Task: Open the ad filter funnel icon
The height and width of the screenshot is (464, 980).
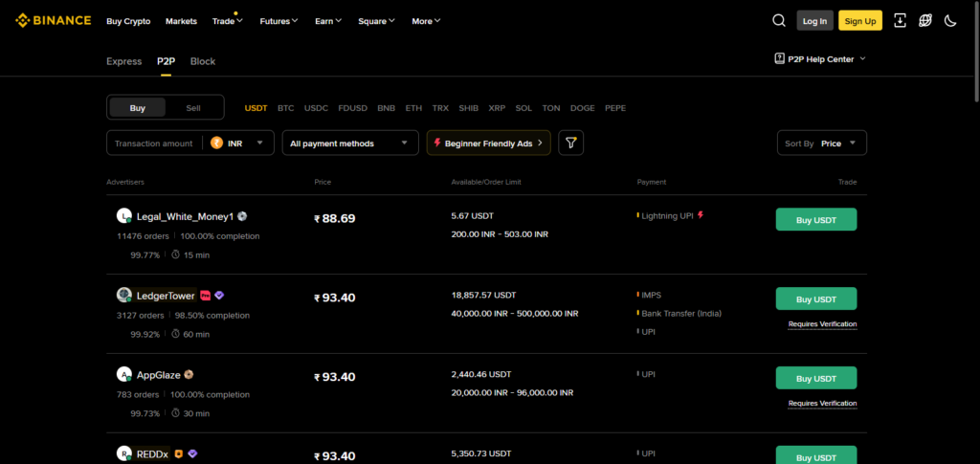Action: 570,143
